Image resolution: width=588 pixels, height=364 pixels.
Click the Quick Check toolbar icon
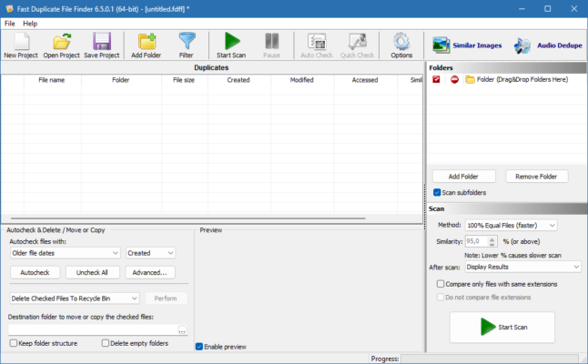pyautogui.click(x=357, y=45)
